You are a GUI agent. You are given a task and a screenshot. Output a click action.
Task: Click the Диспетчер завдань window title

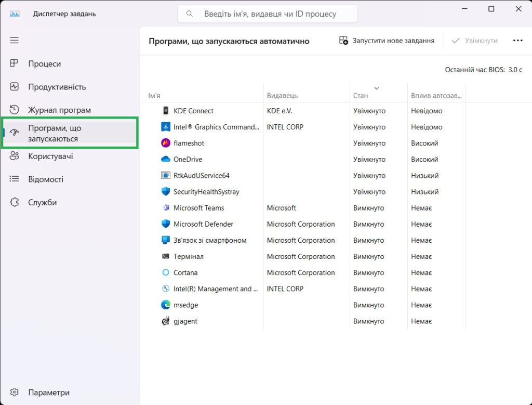(x=64, y=14)
